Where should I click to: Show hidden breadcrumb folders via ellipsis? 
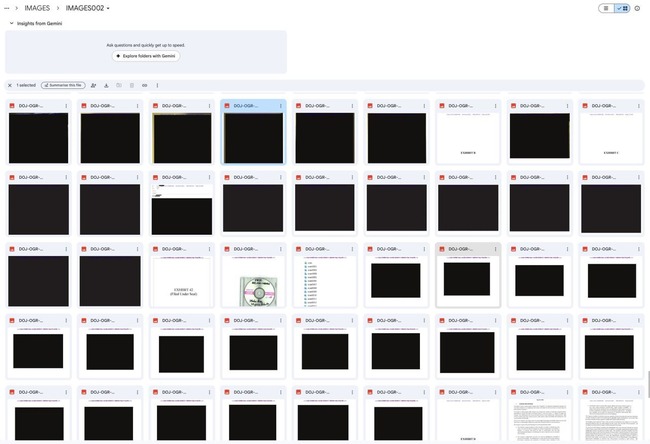7,8
